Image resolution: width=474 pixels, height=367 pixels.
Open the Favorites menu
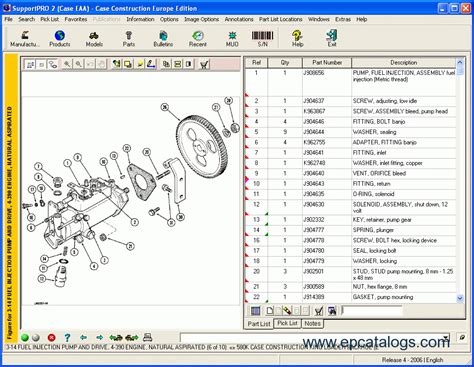(76, 19)
